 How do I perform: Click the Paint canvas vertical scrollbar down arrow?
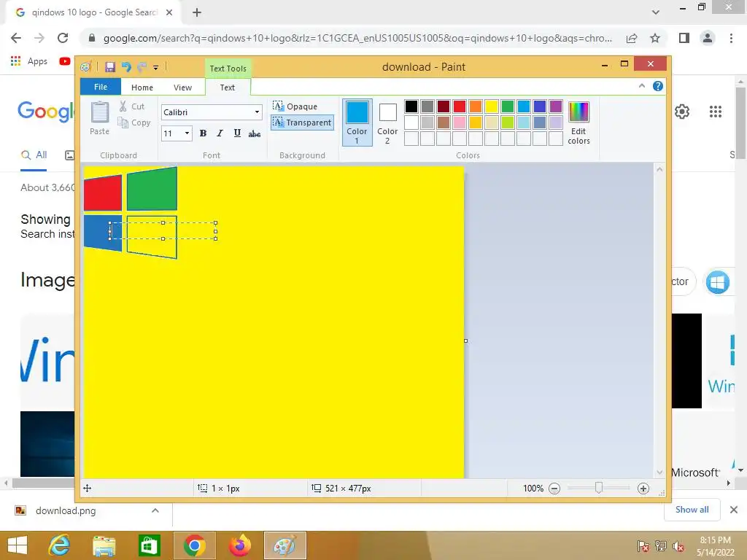[x=659, y=472]
